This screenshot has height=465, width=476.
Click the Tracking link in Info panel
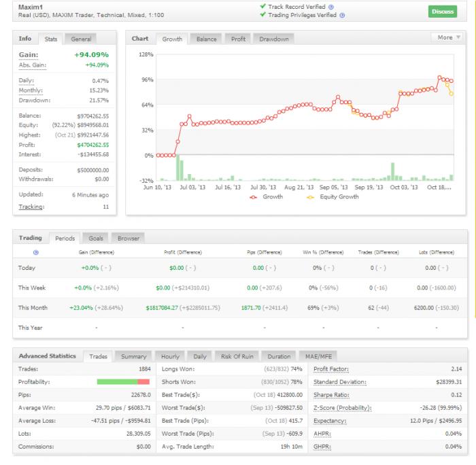click(31, 207)
